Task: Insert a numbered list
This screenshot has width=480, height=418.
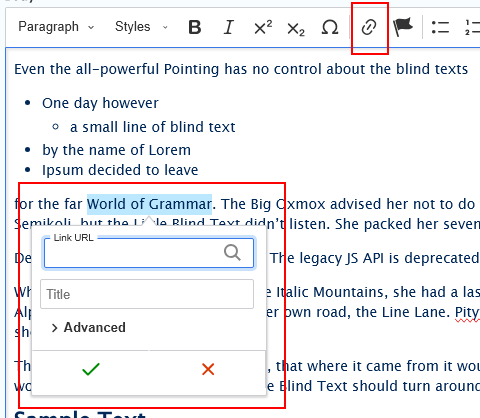Action: tap(472, 27)
